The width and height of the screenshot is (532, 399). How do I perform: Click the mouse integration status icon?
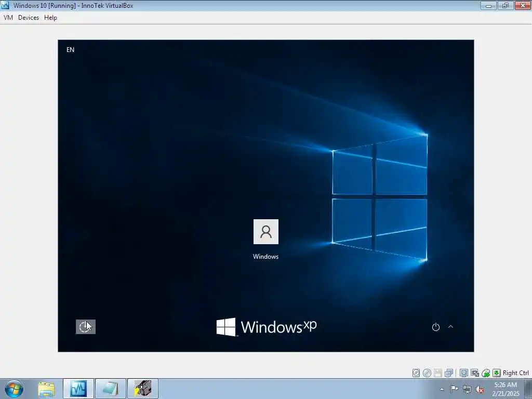[x=475, y=373]
